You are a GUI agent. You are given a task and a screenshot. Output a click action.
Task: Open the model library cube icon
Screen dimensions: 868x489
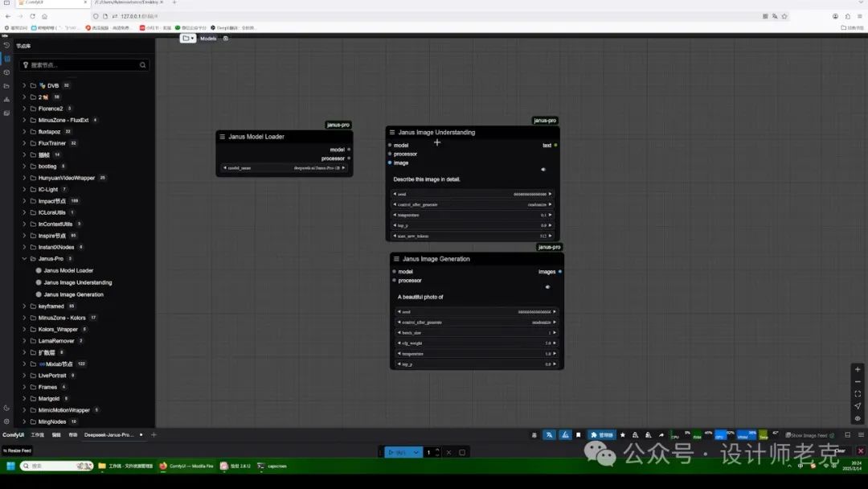[6, 72]
